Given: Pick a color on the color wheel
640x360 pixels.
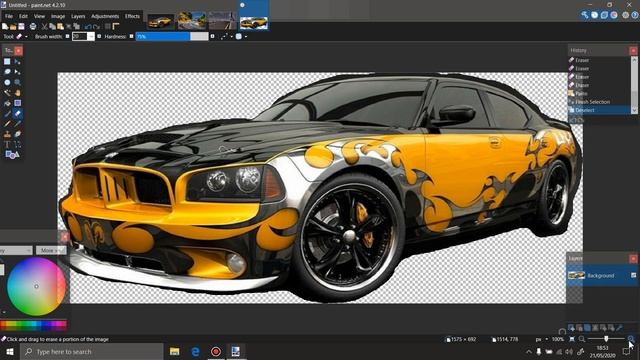Looking at the screenshot, I should (x=36, y=286).
